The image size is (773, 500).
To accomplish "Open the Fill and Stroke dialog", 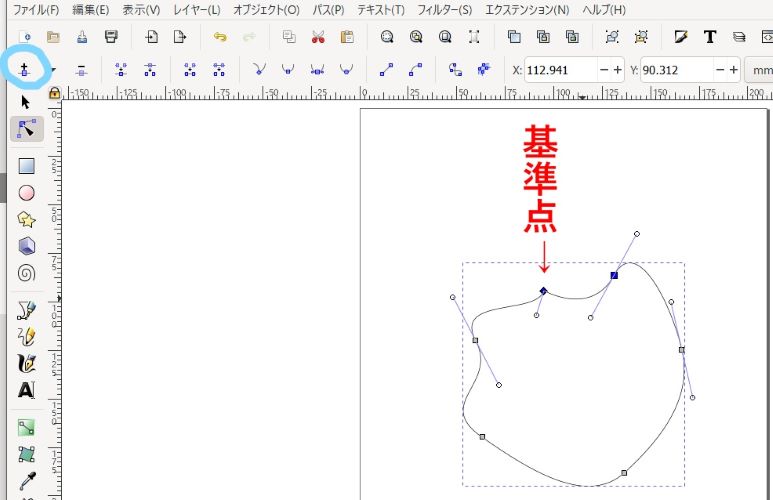I will click(x=681, y=36).
